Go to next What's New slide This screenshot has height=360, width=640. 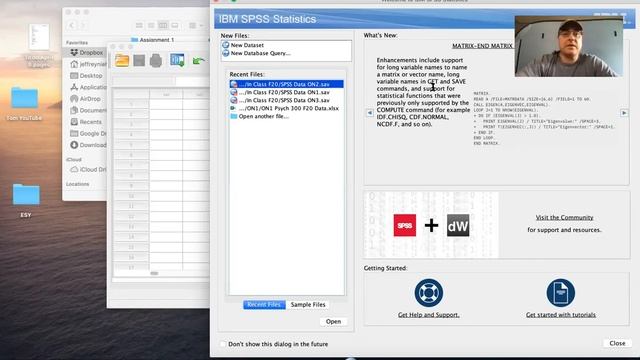[624, 113]
